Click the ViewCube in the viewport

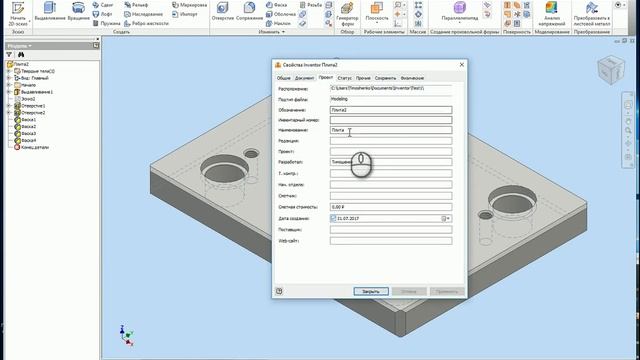(611, 70)
